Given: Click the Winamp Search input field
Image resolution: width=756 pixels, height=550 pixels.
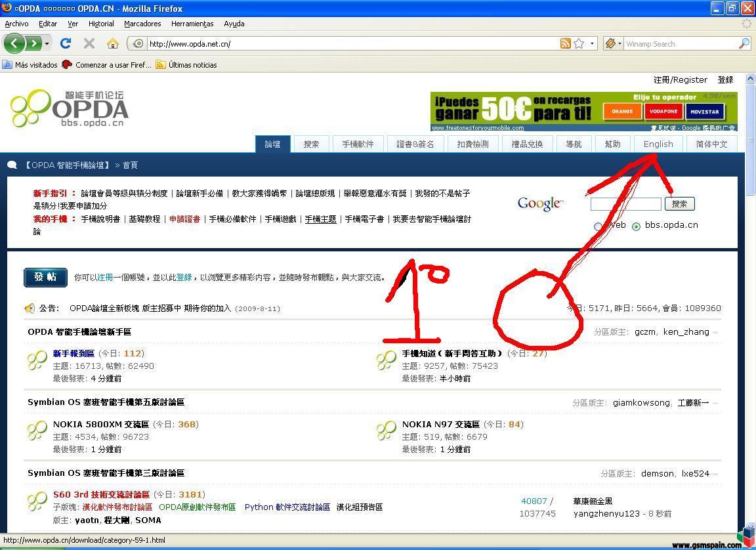Looking at the screenshot, I should click(x=681, y=43).
